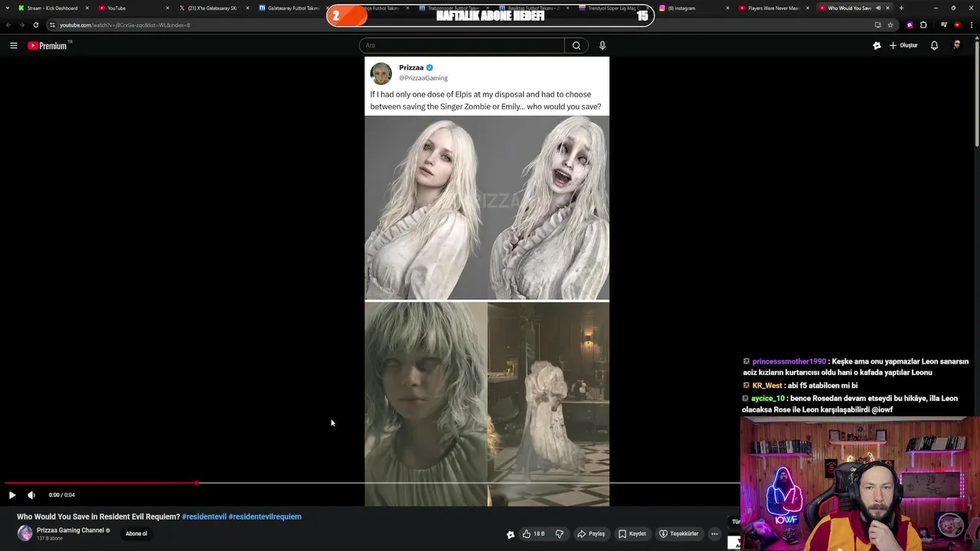Open the #residentevilrequiem hashtag link
980x551 pixels.
coord(265,517)
